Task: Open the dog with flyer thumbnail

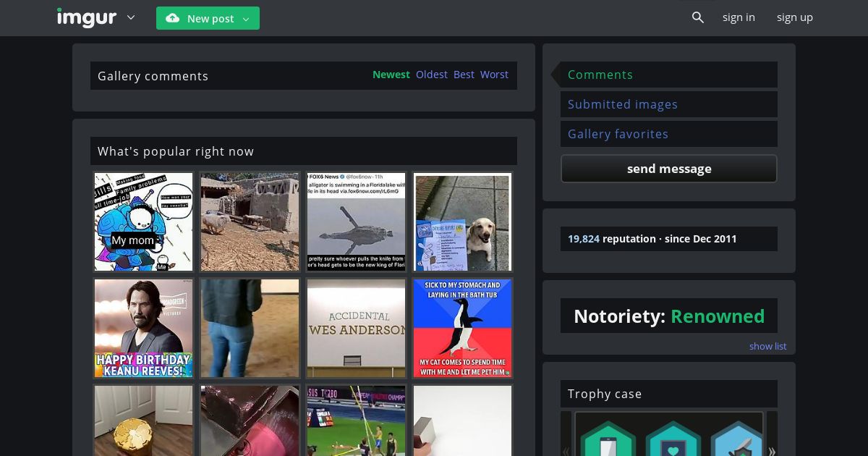Action: tap(462, 221)
